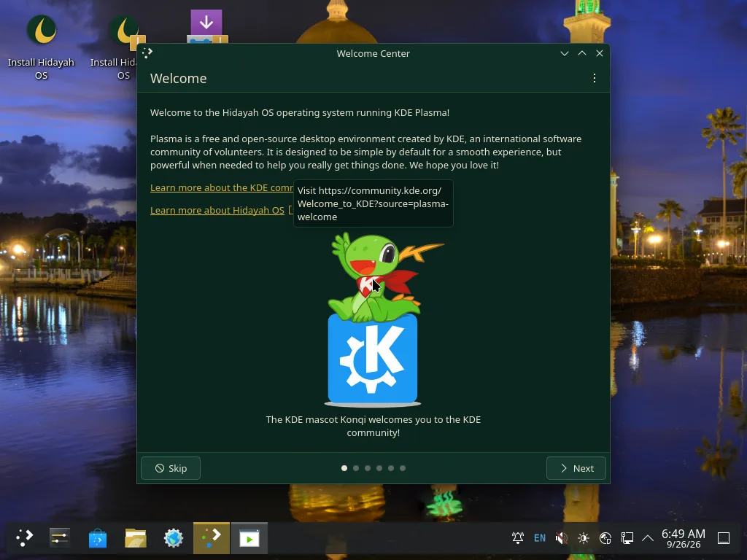This screenshot has height=560, width=747.
Task: Open brightness and color tray icon
Action: pos(584,538)
